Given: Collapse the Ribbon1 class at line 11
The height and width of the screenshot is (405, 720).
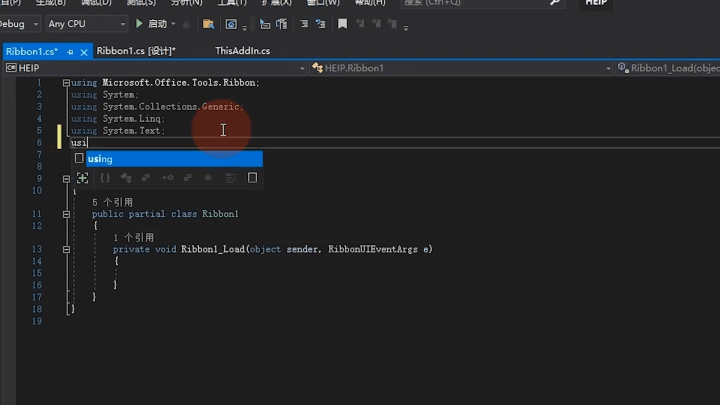Looking at the screenshot, I should [66, 214].
